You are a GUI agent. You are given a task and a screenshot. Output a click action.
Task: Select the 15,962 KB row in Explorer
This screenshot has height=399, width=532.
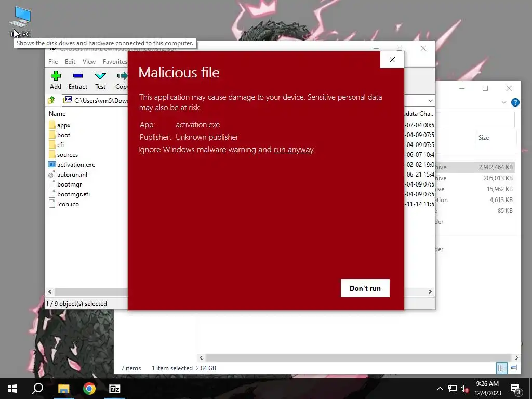coord(475,189)
